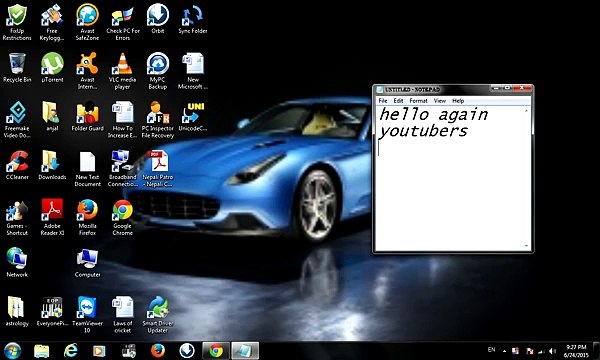Open the network status tray icon

tap(541, 351)
